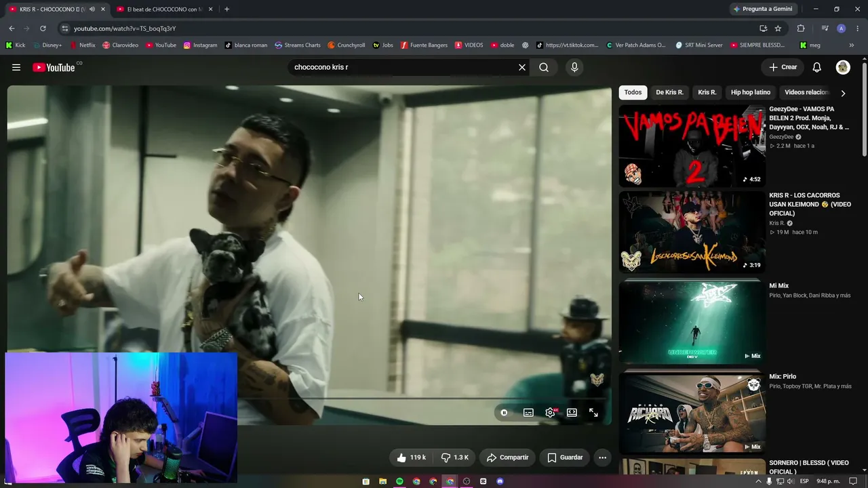This screenshot has height=488, width=868.
Task: Select the Videos relacionados chip
Action: coord(806,92)
